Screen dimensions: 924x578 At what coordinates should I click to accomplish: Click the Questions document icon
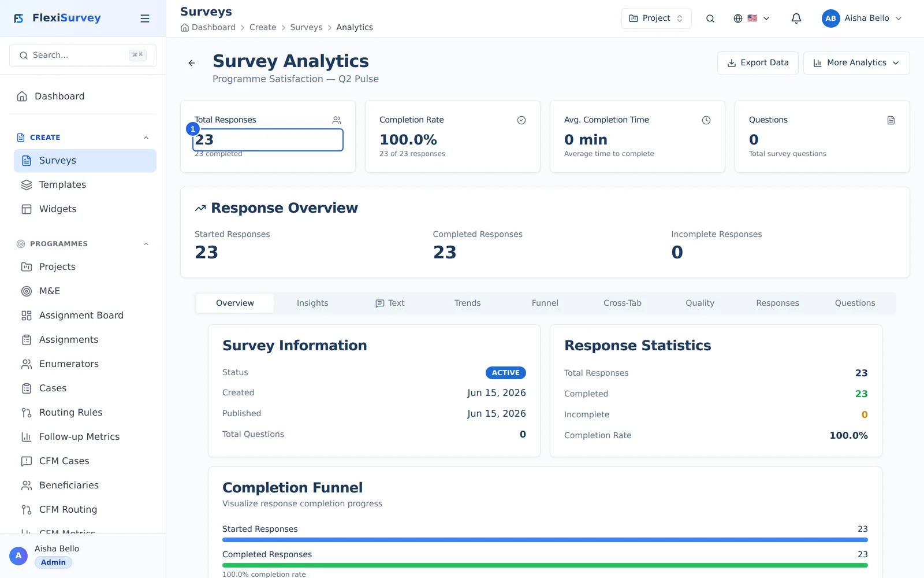[891, 120]
